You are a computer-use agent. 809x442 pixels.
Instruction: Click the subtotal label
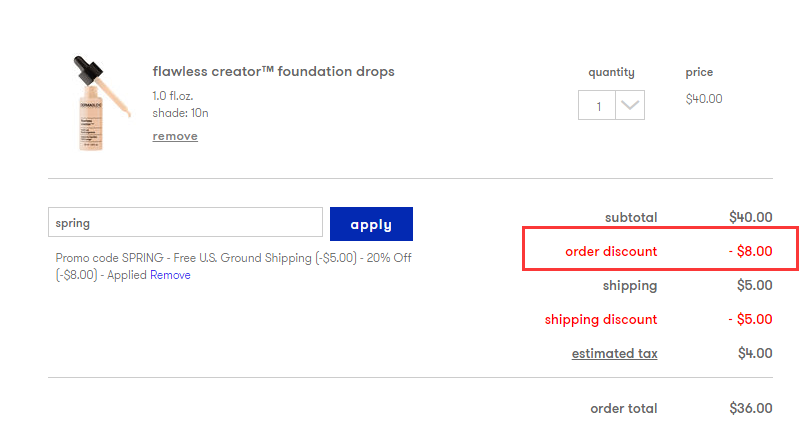pos(631,217)
